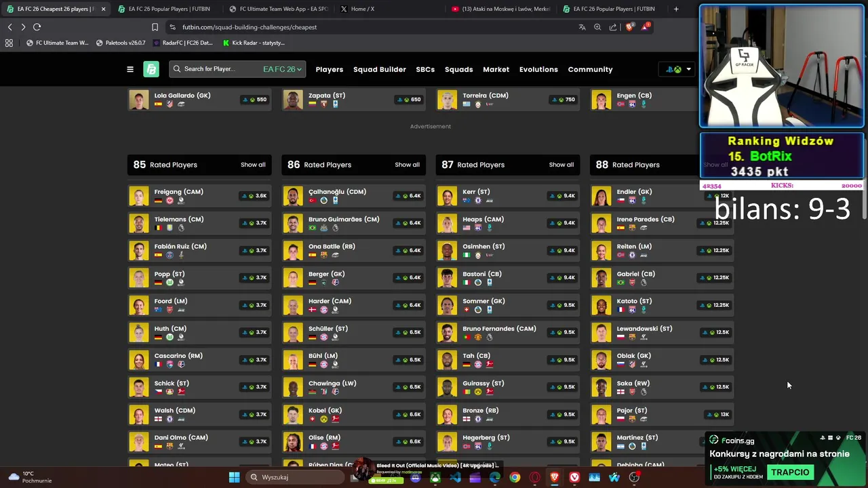
Task: Open Opera from the taskbar
Action: point(535,477)
